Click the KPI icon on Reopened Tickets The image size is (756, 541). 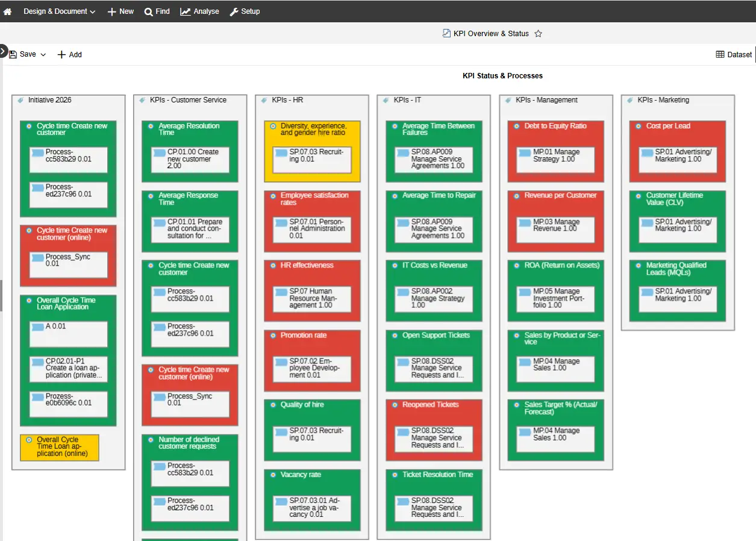tap(395, 405)
